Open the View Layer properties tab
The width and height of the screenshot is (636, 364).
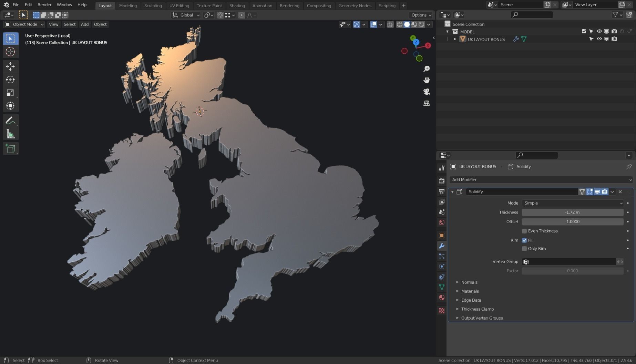(x=442, y=201)
